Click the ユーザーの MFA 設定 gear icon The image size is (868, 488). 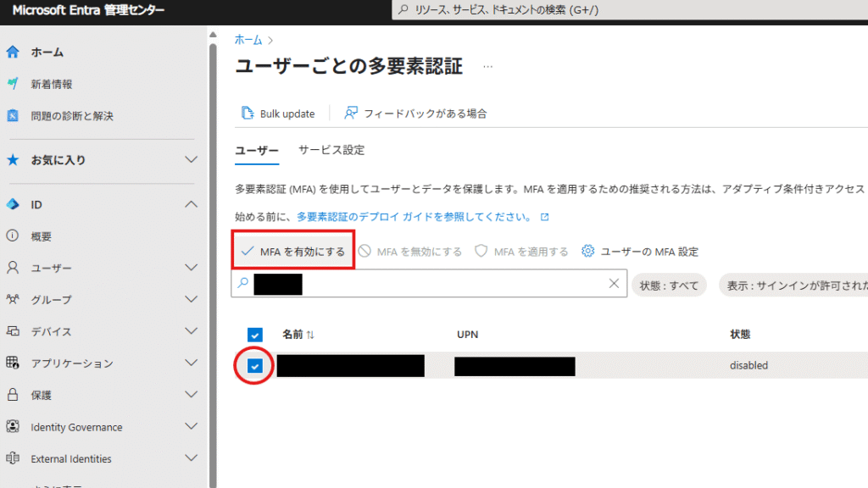coord(588,251)
